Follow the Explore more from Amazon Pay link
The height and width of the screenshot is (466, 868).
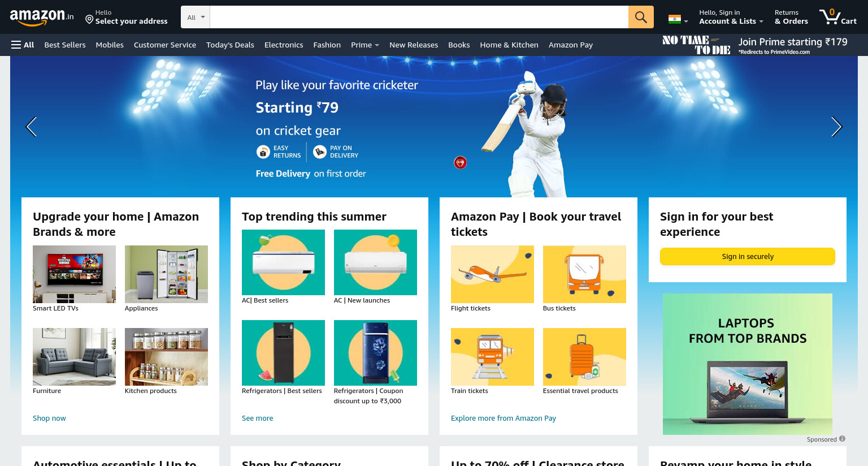[x=504, y=418]
